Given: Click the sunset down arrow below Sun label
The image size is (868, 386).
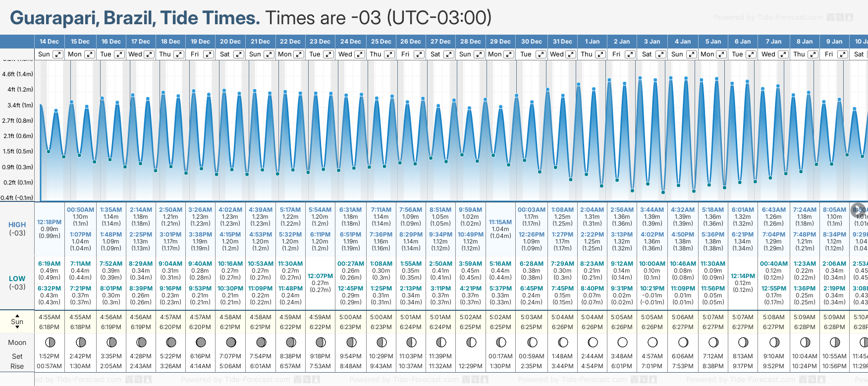Looking at the screenshot, I should pos(17,327).
